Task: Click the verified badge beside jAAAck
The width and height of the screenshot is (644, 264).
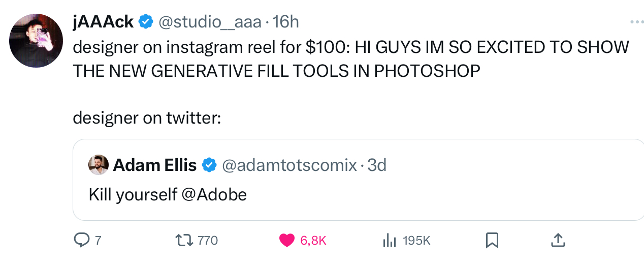Action: 146,22
